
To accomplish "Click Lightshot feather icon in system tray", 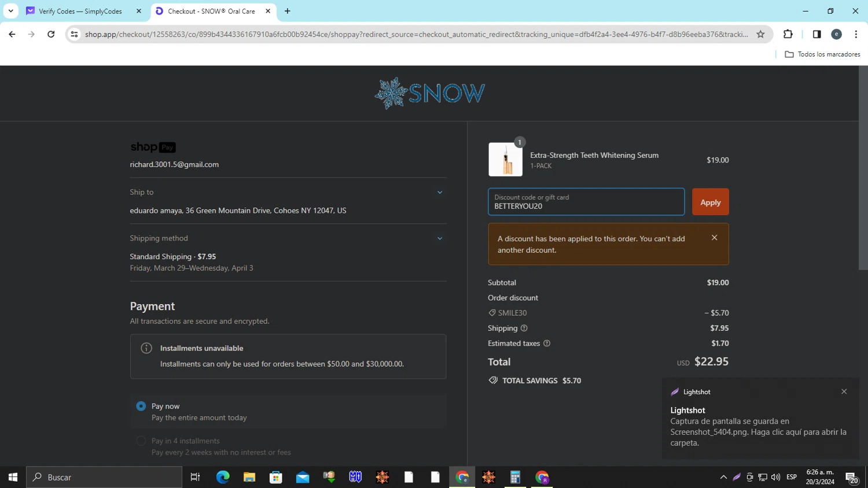I will pos(737,477).
